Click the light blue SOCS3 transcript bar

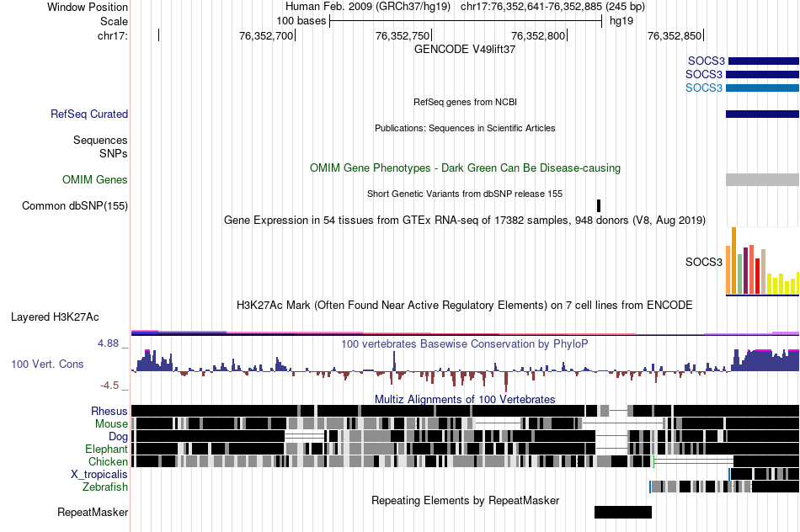762,88
